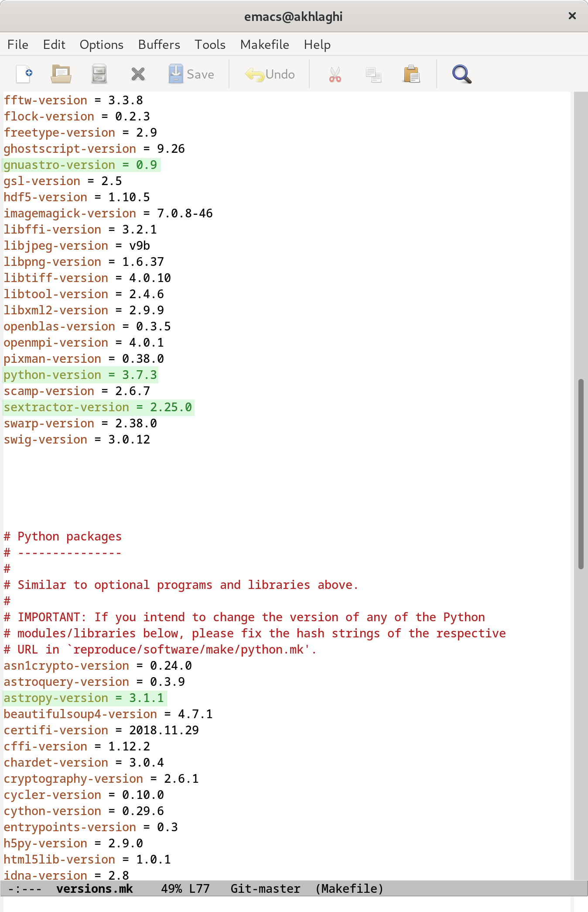Open the Edit menu
Image resolution: width=588 pixels, height=912 pixels.
point(54,45)
